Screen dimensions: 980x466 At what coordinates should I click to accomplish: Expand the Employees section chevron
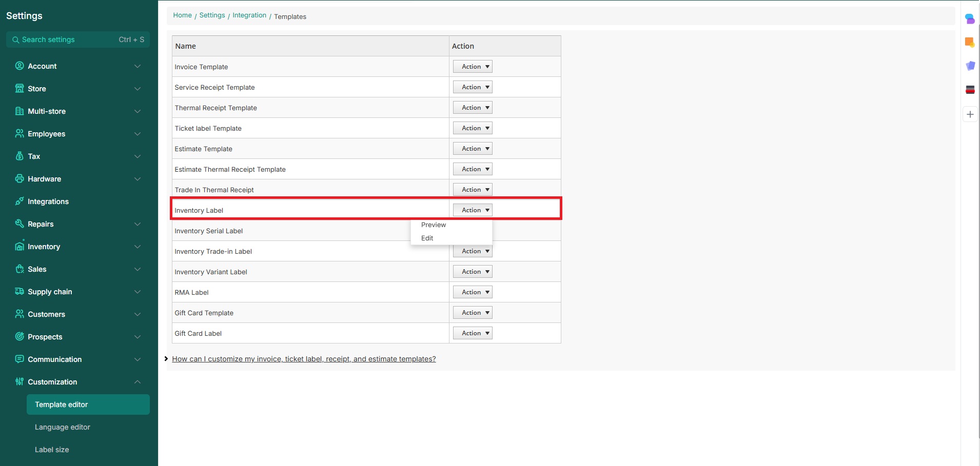coord(137,134)
